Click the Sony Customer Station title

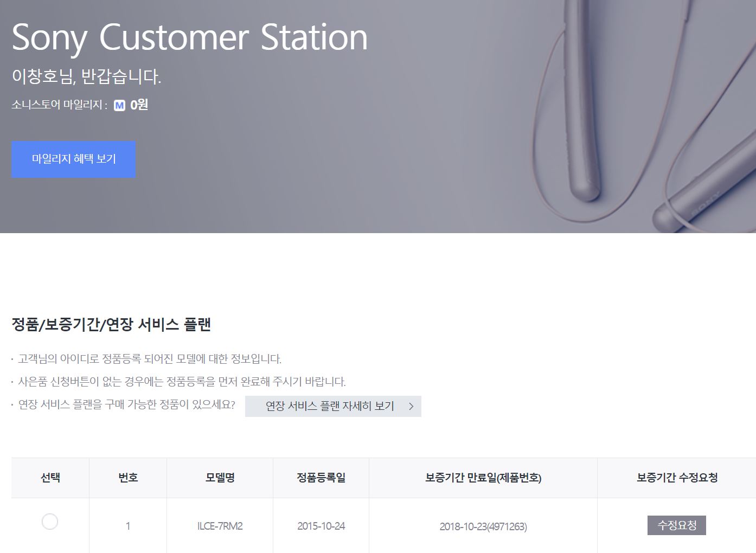[x=189, y=37]
